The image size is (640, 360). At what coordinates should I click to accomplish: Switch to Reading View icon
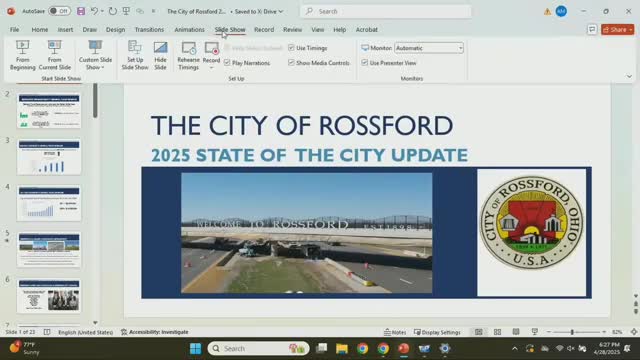pyautogui.click(x=516, y=332)
